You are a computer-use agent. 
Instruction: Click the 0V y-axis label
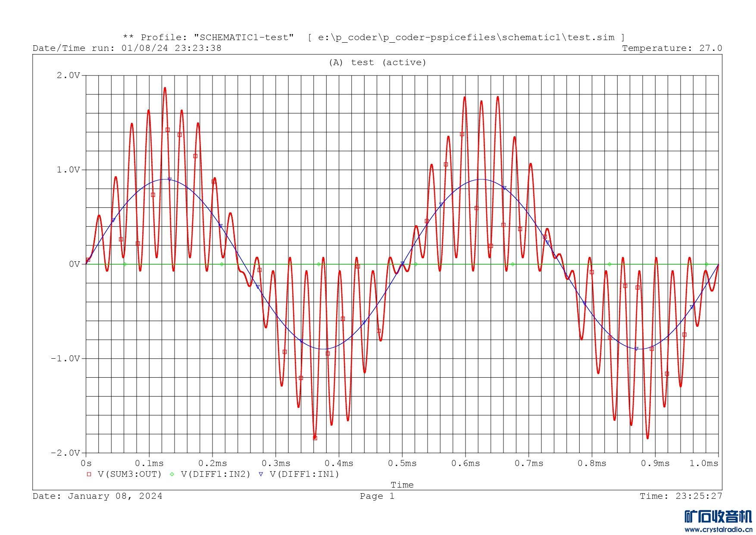[75, 264]
